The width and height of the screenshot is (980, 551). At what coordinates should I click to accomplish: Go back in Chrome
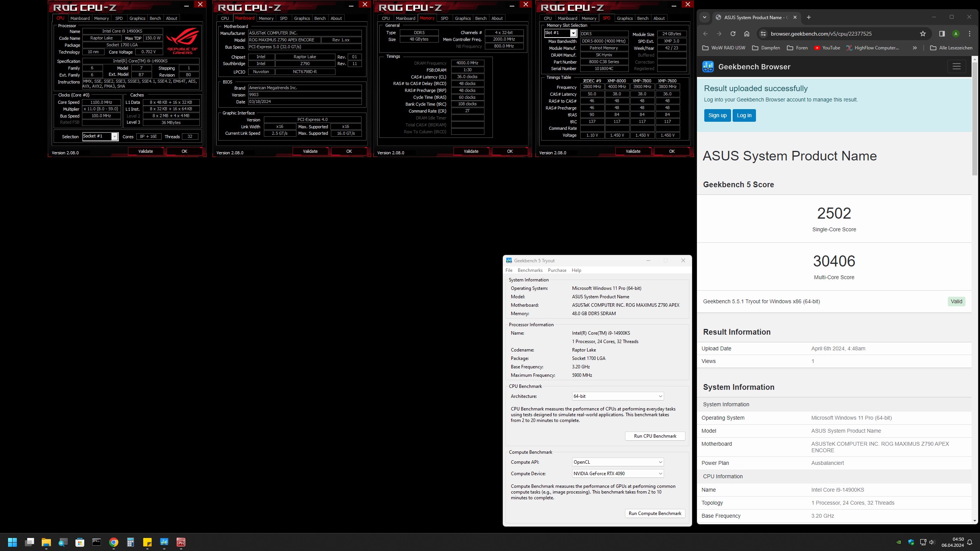[705, 34]
